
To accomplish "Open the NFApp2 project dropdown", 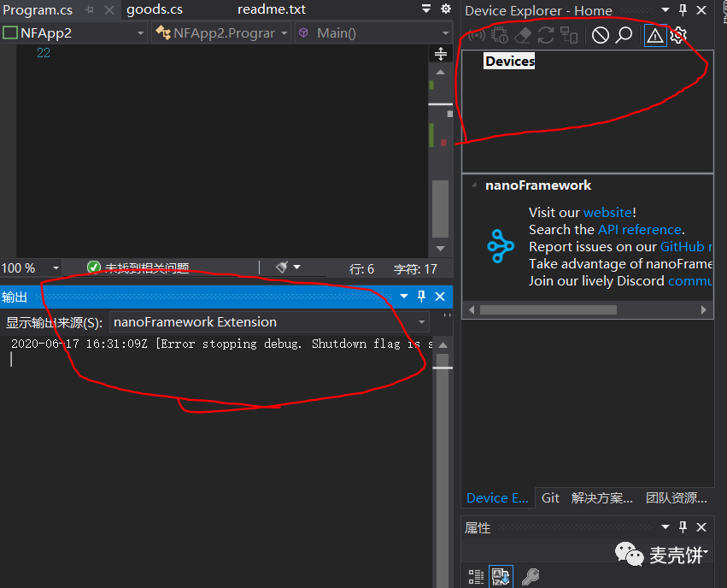I will (74, 33).
